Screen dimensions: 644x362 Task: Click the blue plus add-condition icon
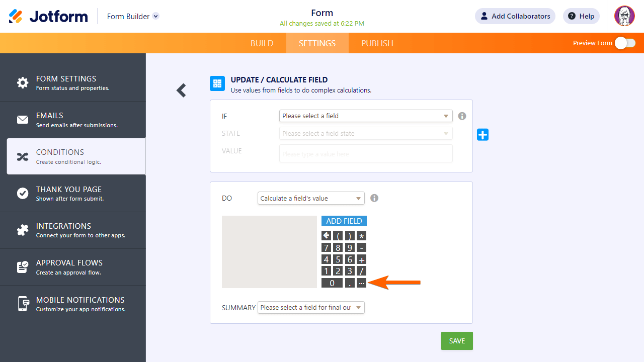click(482, 135)
